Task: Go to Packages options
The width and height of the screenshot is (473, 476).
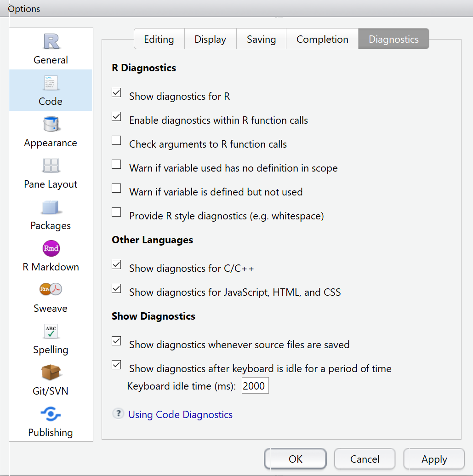Action: pos(51,215)
